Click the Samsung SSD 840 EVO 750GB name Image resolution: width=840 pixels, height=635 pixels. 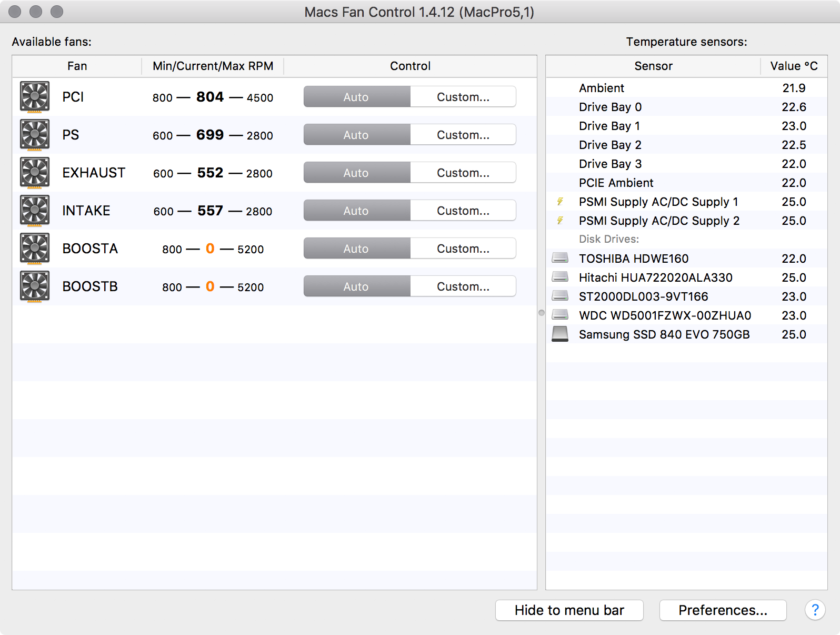664,334
